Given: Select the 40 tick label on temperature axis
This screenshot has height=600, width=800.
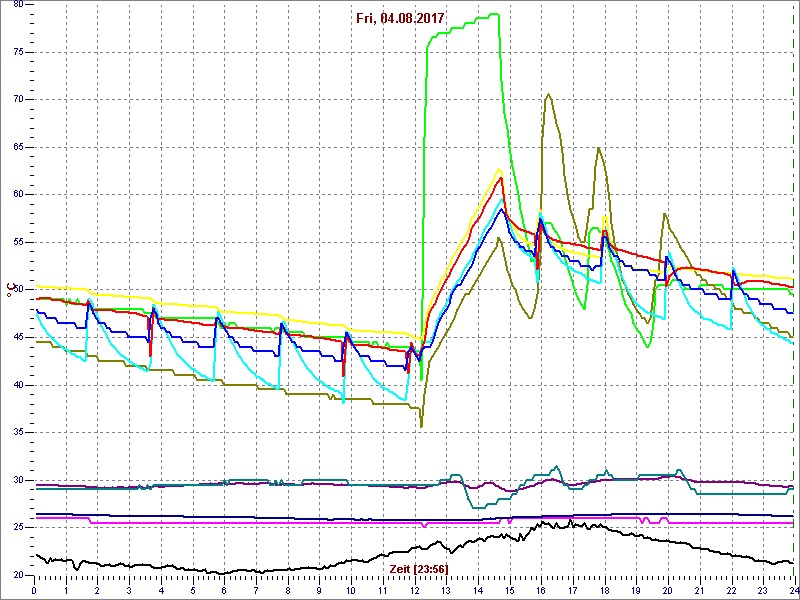Looking at the screenshot, I should [x=18, y=385].
